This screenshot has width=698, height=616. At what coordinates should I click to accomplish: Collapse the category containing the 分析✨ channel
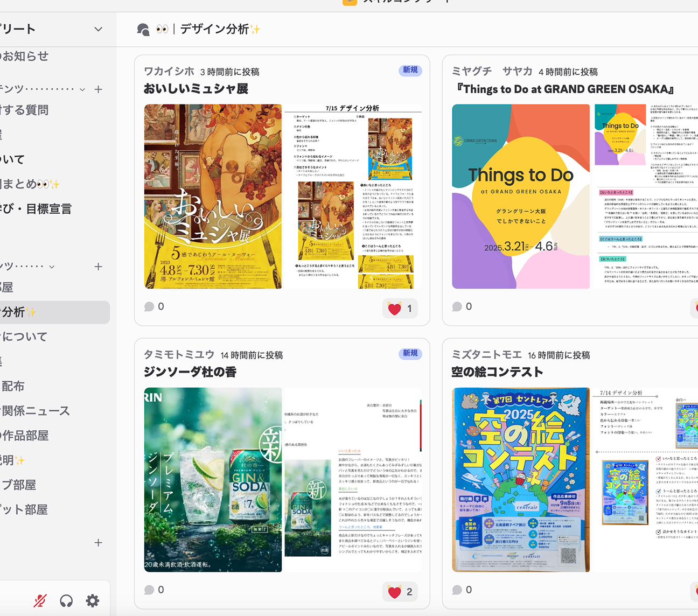pyautogui.click(x=52, y=267)
